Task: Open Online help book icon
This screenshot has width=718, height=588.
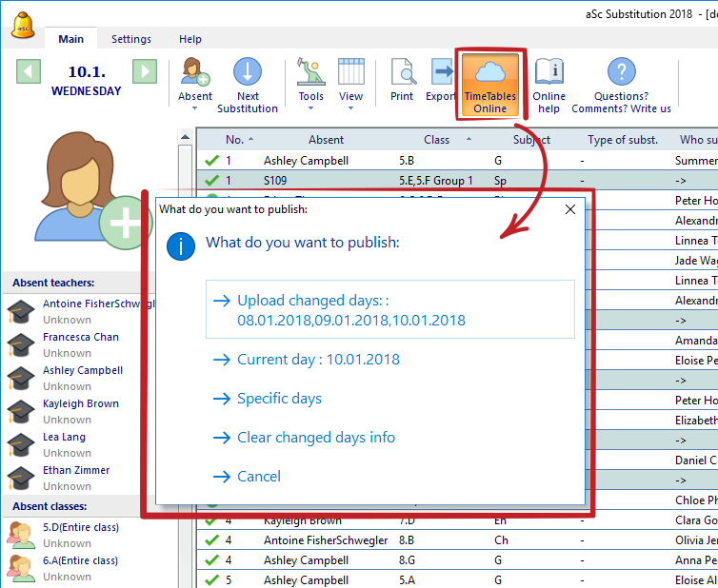Action: pyautogui.click(x=548, y=72)
